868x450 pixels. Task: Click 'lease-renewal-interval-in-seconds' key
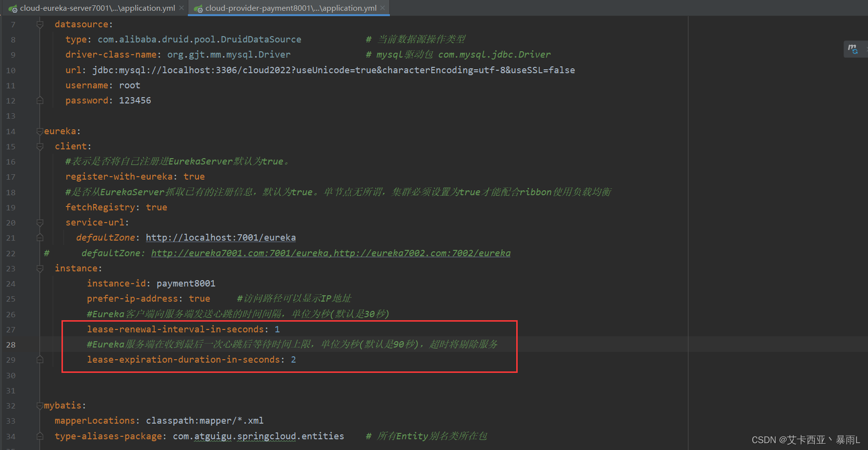coord(175,329)
